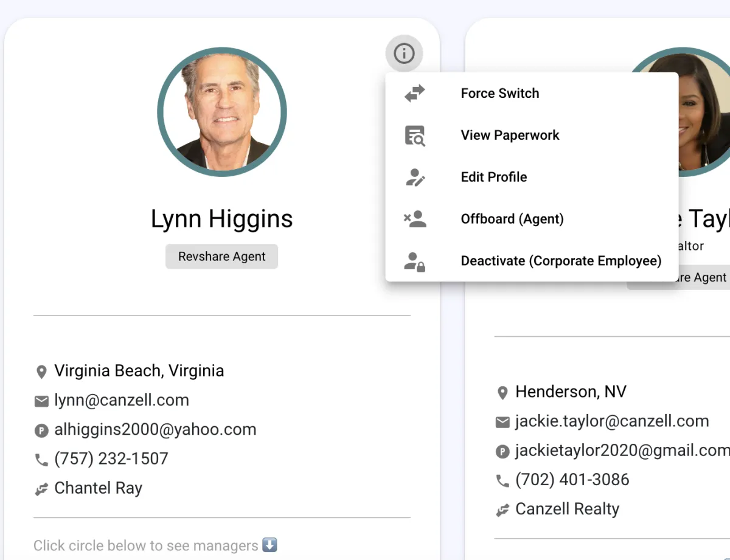Click the P icon beside alhiggins2000@yahoo.com

(41, 430)
